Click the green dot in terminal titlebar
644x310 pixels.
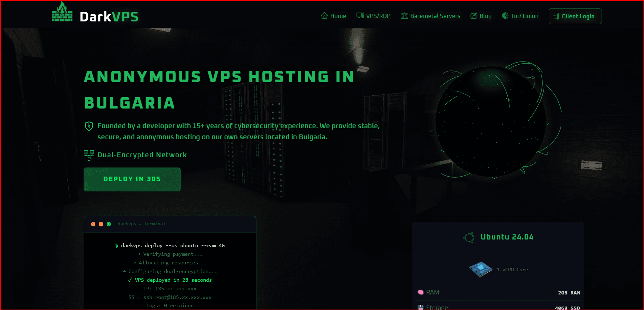109,224
